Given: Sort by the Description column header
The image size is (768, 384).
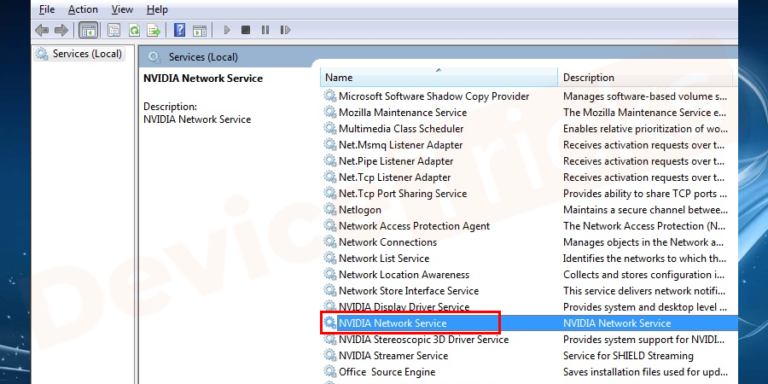Looking at the screenshot, I should [x=646, y=77].
